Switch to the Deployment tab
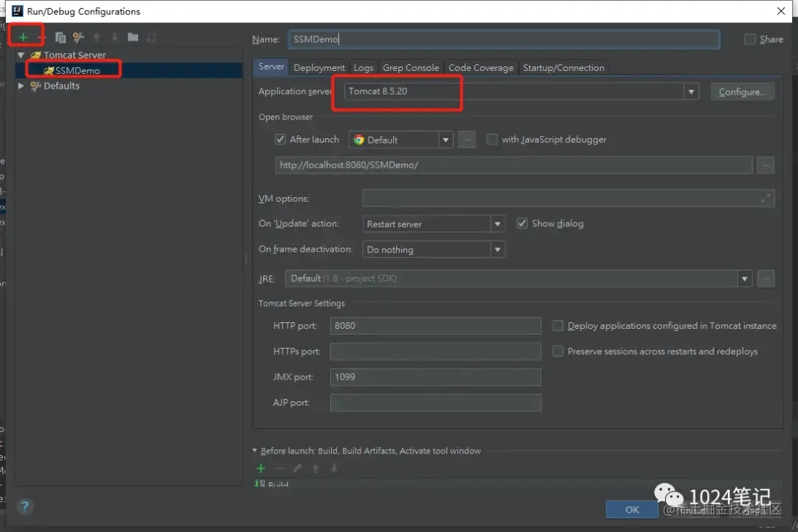798x532 pixels. pos(319,68)
